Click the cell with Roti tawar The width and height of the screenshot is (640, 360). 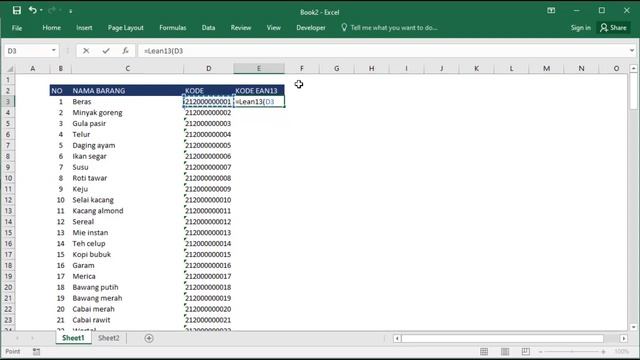(127, 178)
